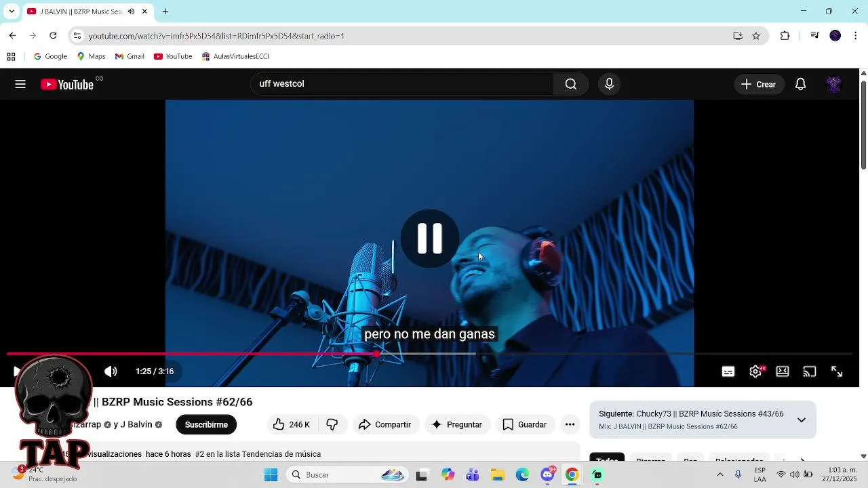Open the Google bookmark

coord(50,57)
